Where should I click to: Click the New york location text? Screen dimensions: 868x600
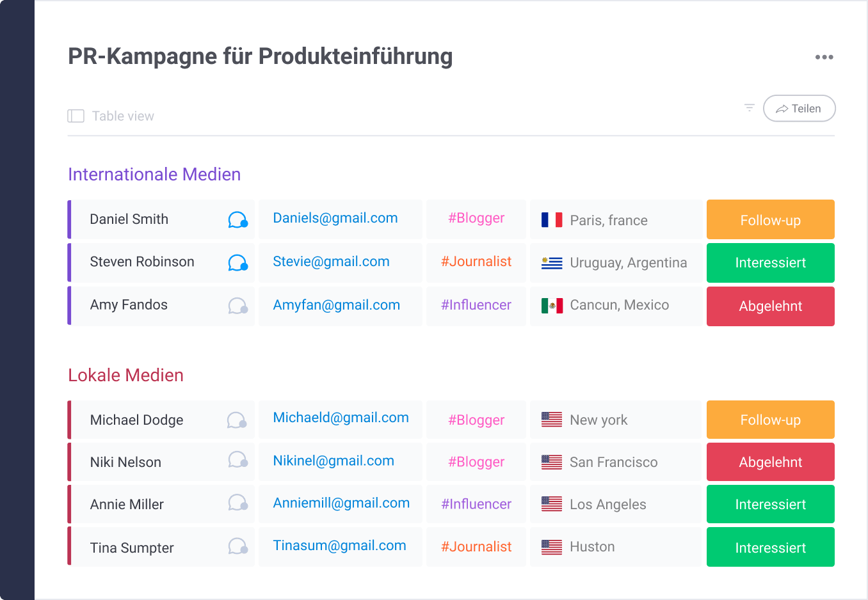[599, 420]
